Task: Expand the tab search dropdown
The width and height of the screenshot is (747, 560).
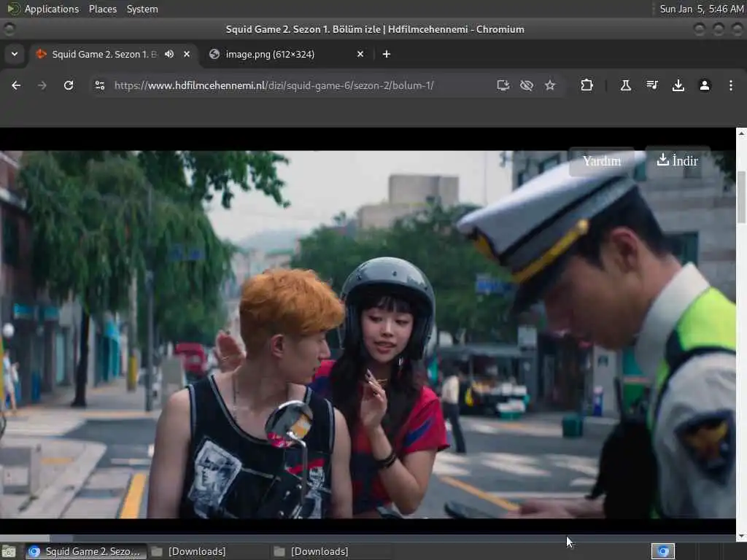Action: coord(14,54)
